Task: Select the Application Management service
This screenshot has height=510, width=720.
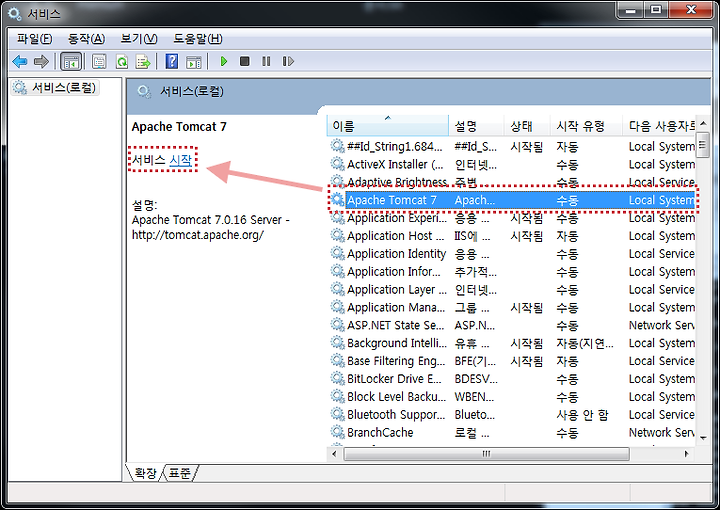Action: pos(512,308)
